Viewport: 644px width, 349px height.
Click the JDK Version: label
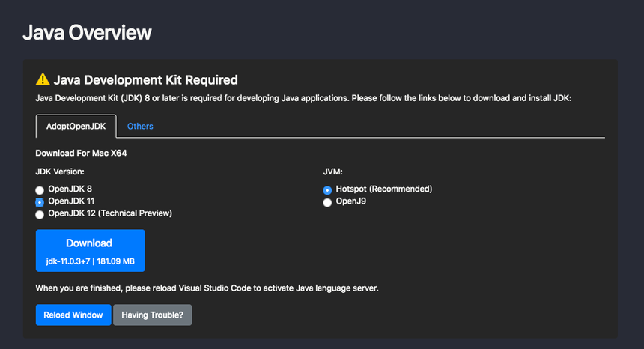pos(60,172)
